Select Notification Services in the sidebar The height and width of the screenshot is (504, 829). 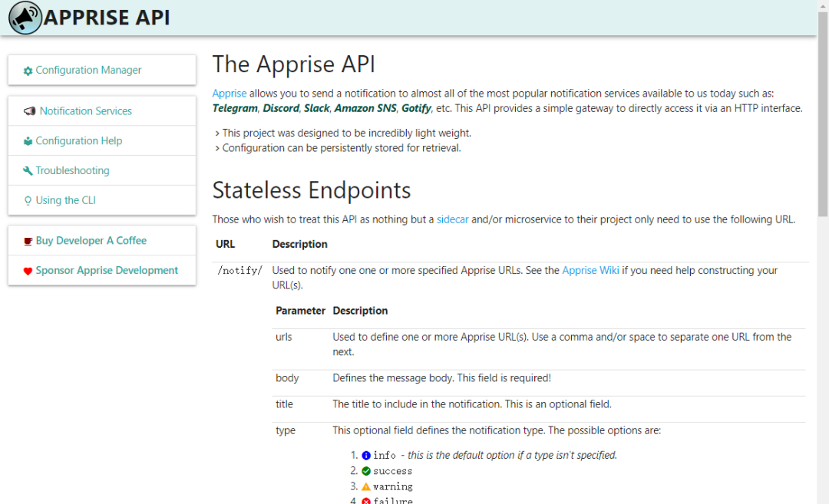click(86, 111)
